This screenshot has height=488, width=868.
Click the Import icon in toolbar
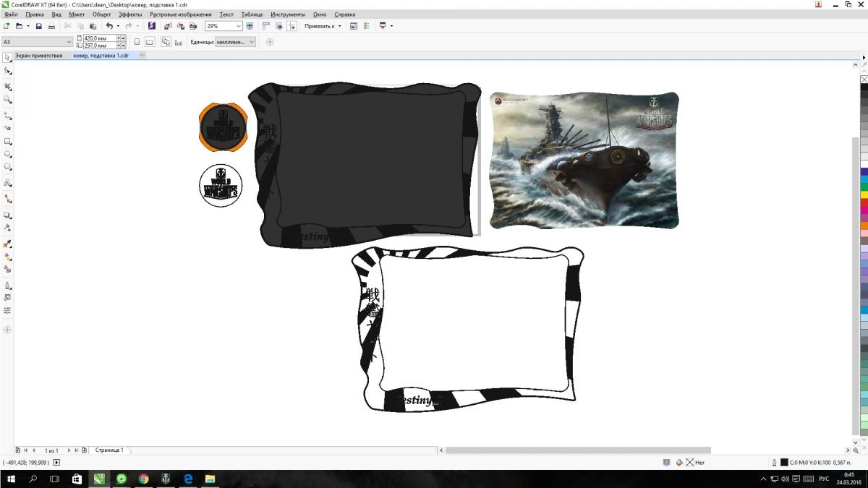coord(167,26)
